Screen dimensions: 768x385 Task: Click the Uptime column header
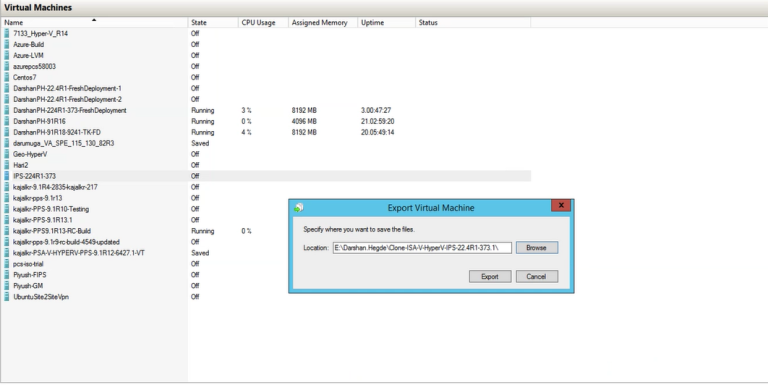pyautogui.click(x=386, y=23)
